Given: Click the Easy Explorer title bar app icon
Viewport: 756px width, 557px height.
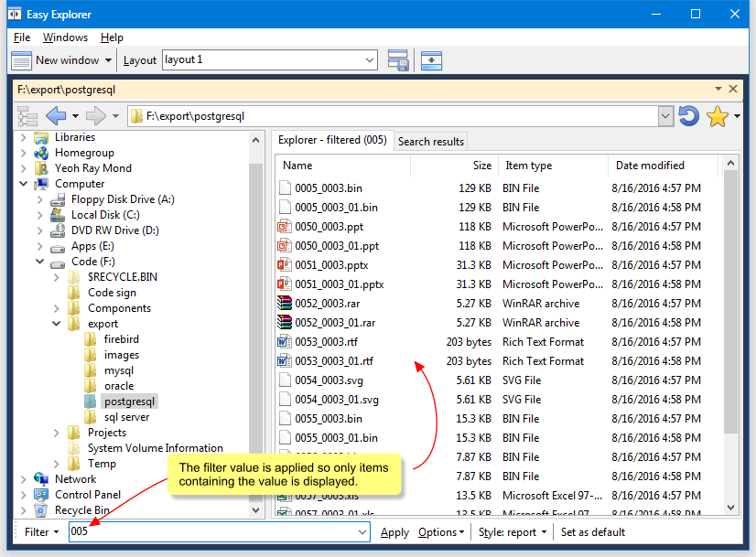Looking at the screenshot, I should coord(15,14).
